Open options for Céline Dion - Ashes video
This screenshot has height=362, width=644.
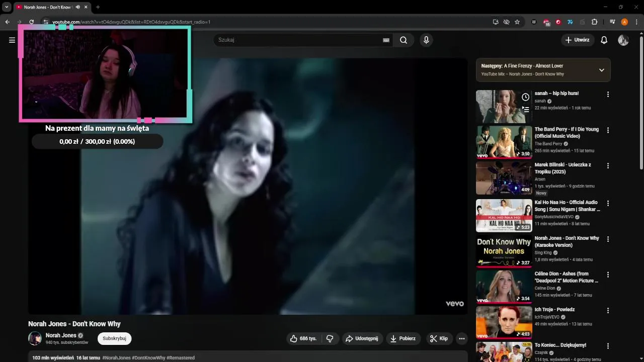coord(608,275)
